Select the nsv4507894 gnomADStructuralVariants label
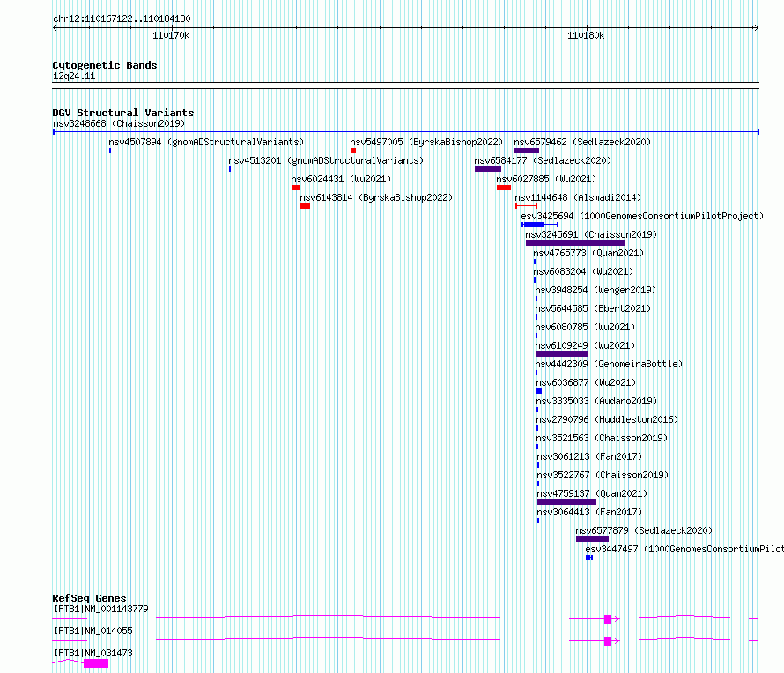The width and height of the screenshot is (784, 673). tap(206, 142)
